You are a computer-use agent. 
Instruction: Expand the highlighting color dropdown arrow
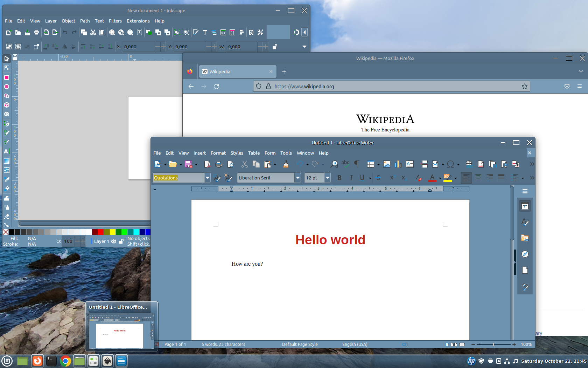tap(455, 178)
